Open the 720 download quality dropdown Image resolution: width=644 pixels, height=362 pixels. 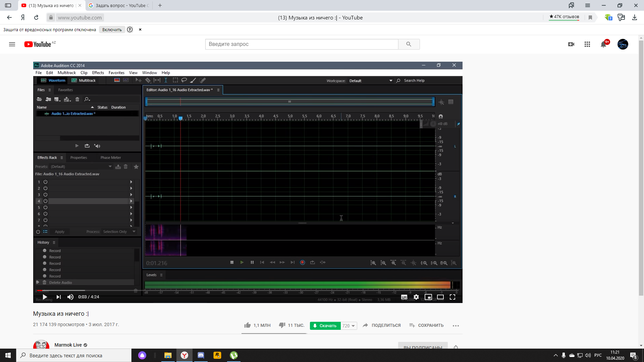click(x=349, y=326)
